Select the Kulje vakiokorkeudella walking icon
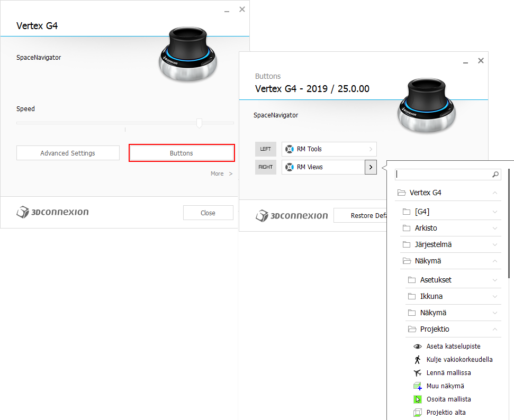 [417, 360]
